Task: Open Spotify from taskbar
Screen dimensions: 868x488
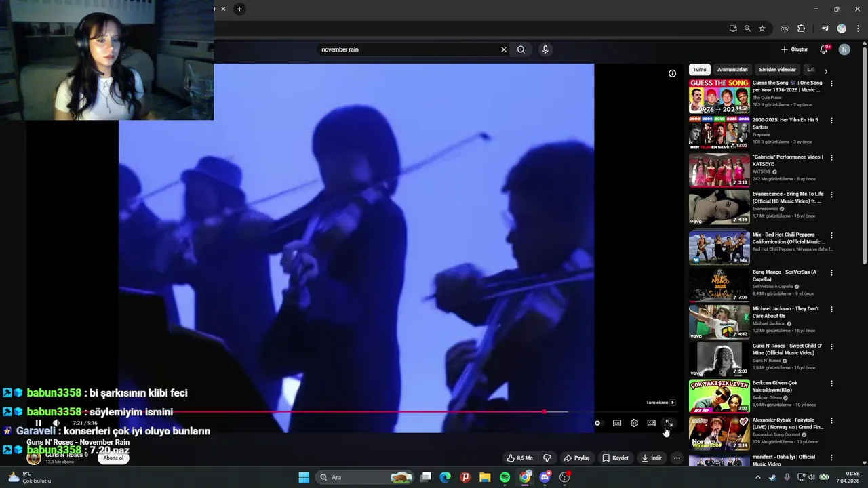Action: 505,477
